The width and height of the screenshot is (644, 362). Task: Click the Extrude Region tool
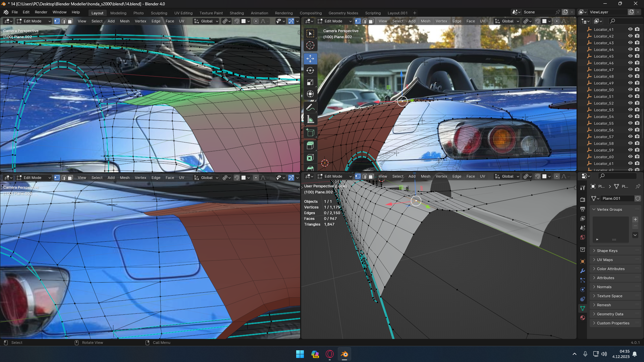pos(310,145)
